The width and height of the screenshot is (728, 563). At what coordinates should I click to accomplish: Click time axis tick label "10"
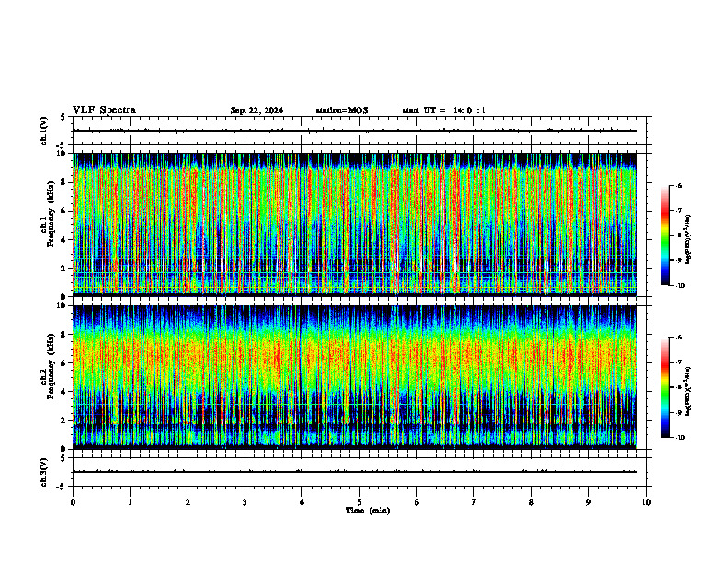coord(646,502)
